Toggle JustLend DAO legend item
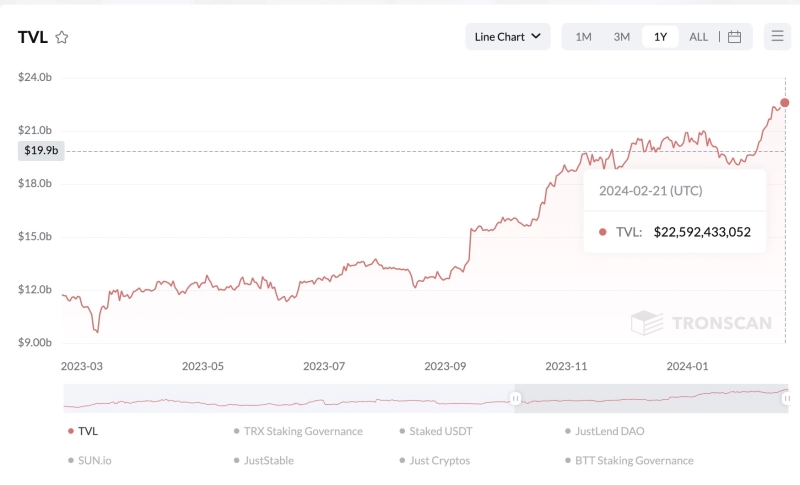 pyautogui.click(x=609, y=431)
